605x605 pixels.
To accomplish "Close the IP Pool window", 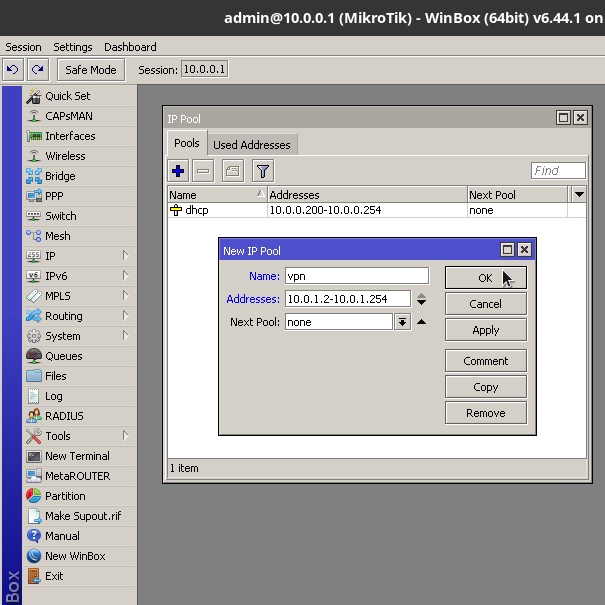I will pyautogui.click(x=580, y=118).
